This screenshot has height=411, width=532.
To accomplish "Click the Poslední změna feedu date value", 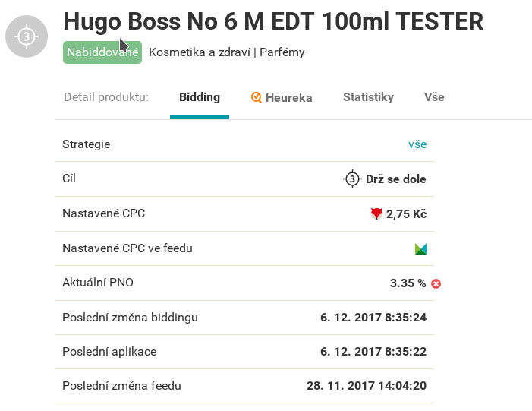I will 367,385.
